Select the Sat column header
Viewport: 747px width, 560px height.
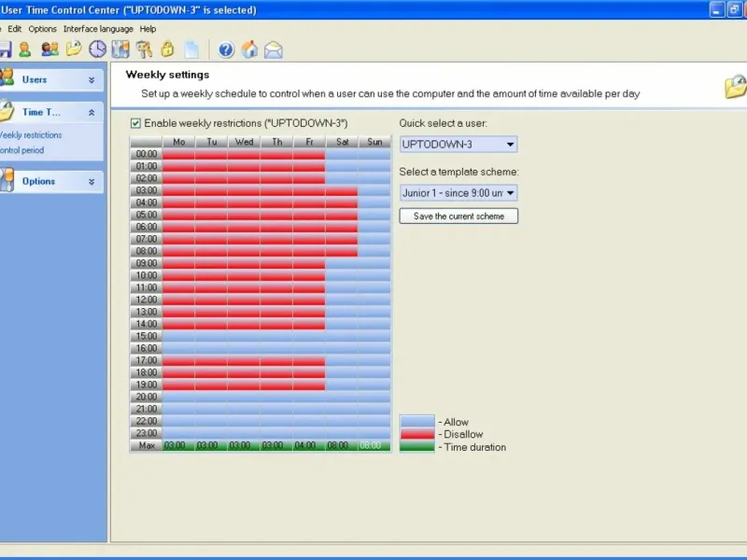pos(342,142)
